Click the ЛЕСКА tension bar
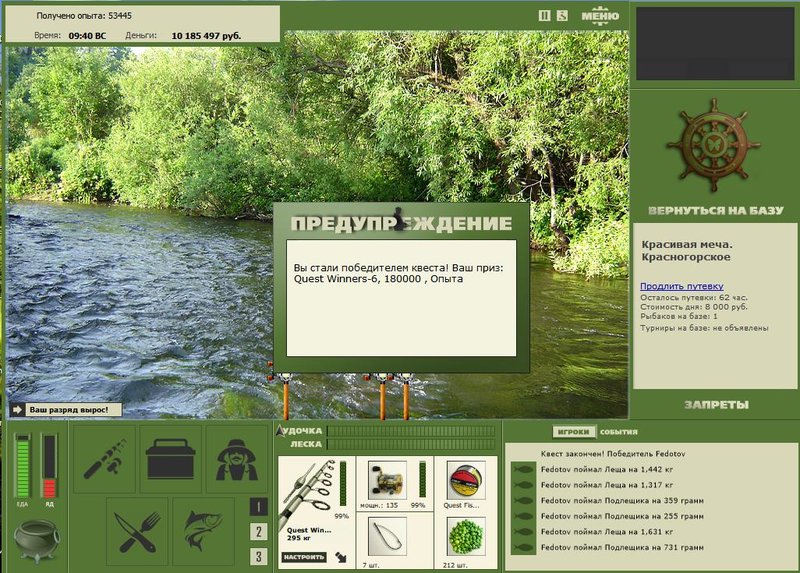800x573 pixels. coord(411,444)
